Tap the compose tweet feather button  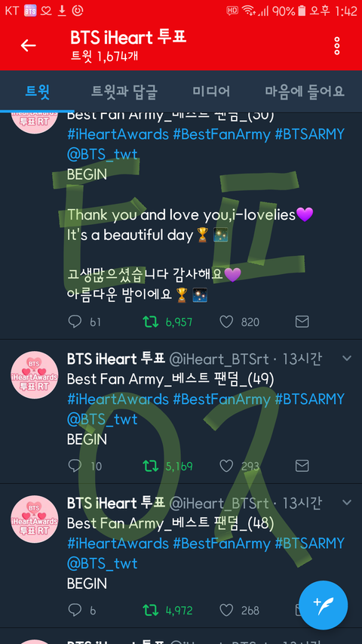pos(324,605)
